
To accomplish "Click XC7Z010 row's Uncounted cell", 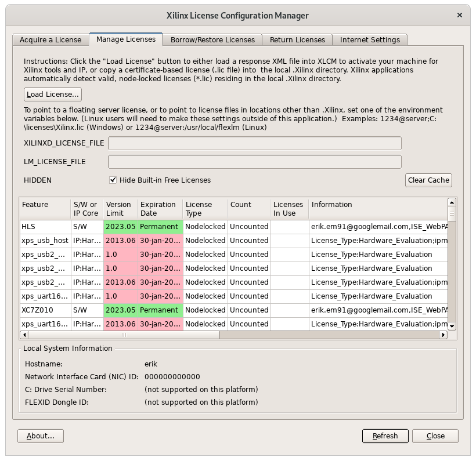I will [249, 310].
